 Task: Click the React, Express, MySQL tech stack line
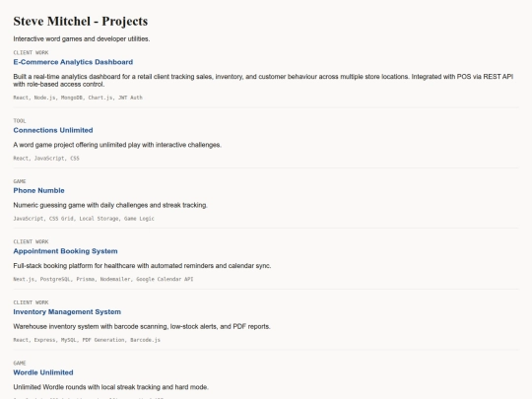[x=87, y=340]
